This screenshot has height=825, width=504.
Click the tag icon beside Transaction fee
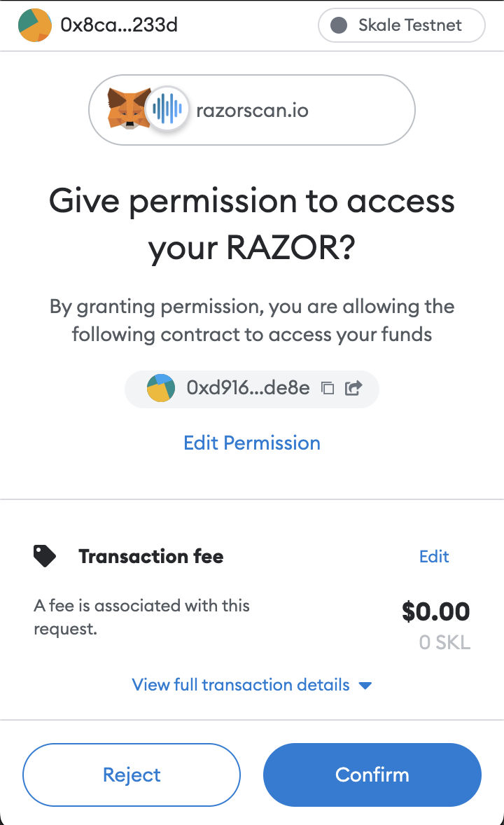(44, 555)
